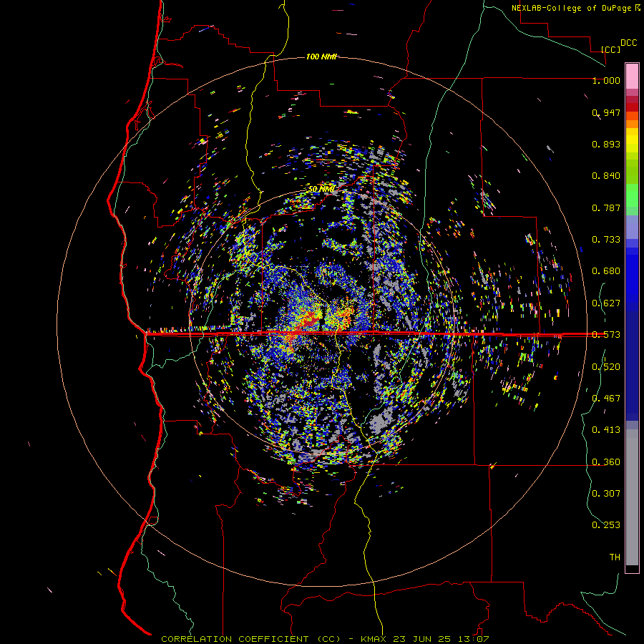Select the 0.627 legend value
Image resolution: width=644 pixels, height=644 pixels.
(x=606, y=303)
